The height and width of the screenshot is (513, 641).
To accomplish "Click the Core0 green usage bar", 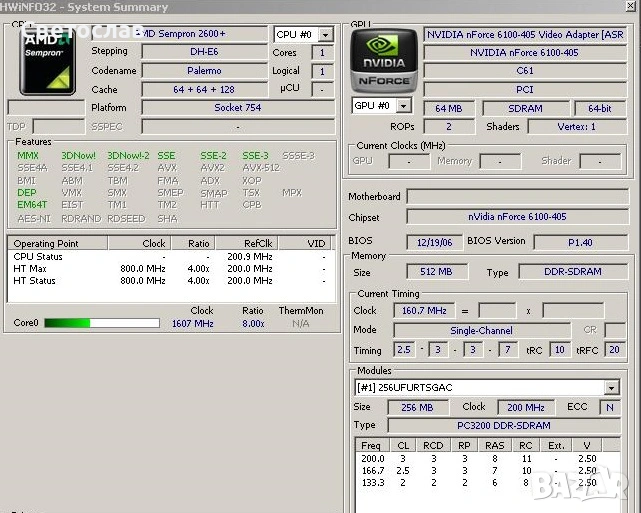I will [x=101, y=323].
